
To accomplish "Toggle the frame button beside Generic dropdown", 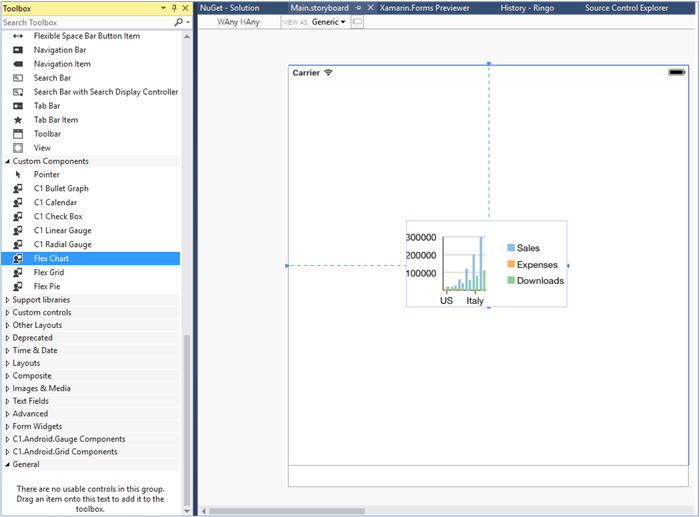I will click(358, 22).
